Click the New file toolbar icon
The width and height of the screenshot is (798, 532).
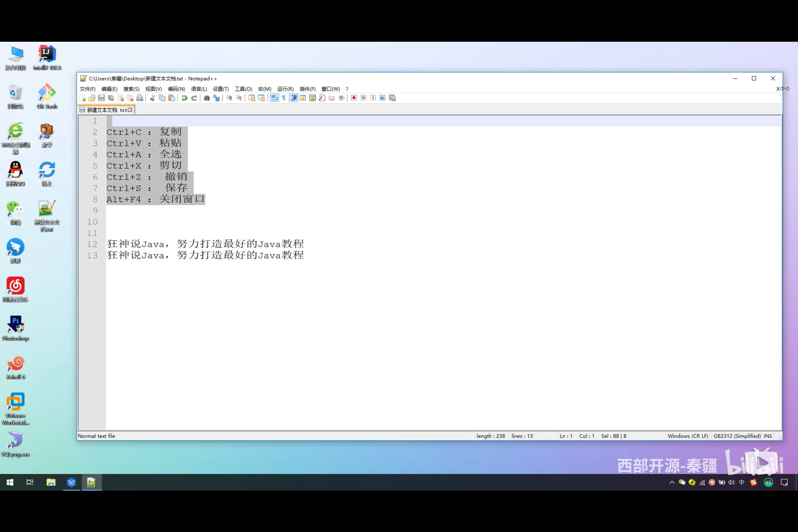pyautogui.click(x=82, y=98)
